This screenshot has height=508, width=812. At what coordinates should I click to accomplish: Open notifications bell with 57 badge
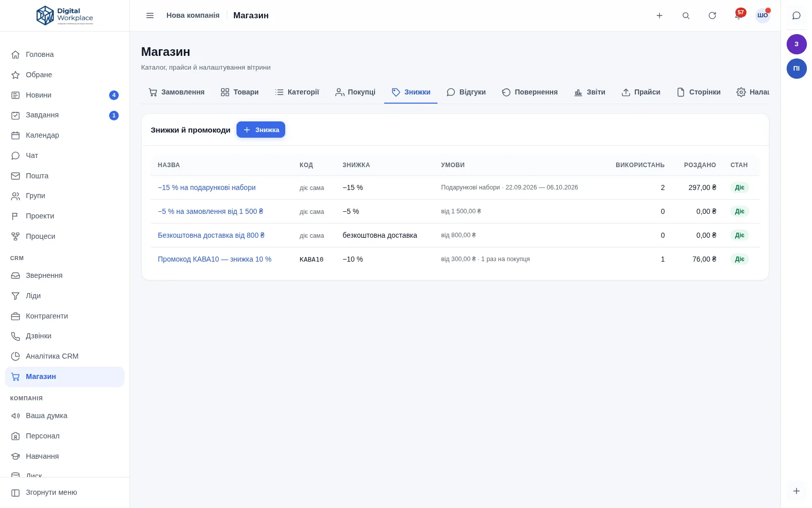(738, 15)
